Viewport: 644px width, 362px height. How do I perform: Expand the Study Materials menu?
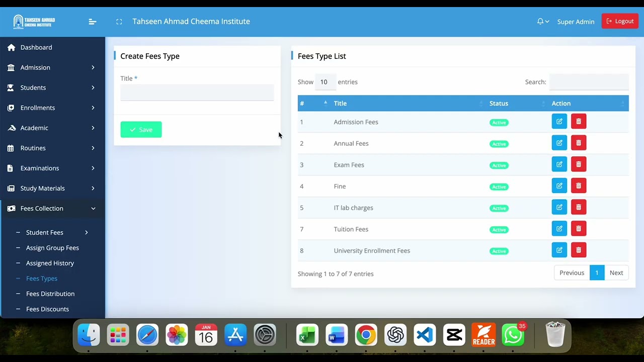click(x=51, y=188)
